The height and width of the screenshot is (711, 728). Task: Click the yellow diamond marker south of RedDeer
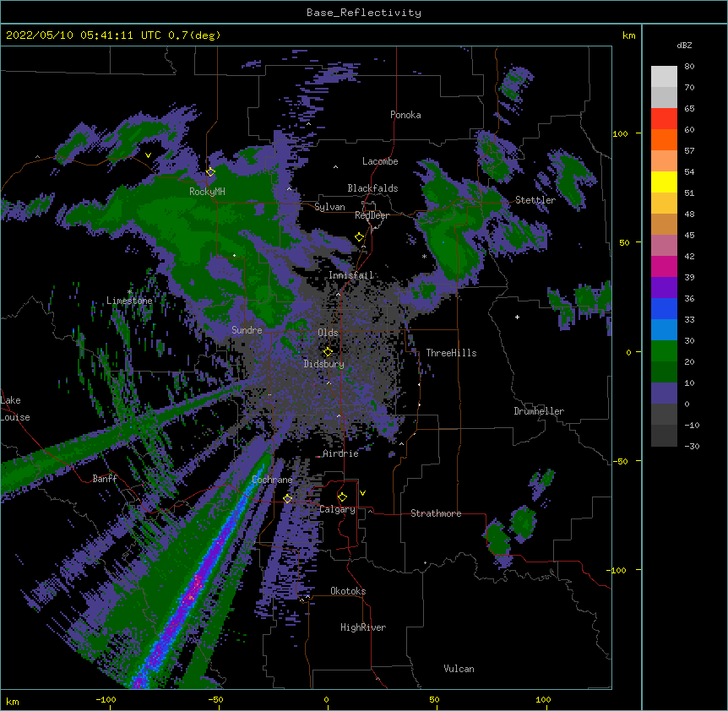coord(359,237)
